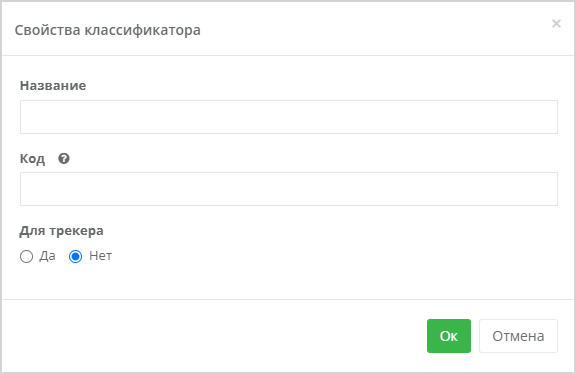Enable the tracker option by choosing Да

point(26,256)
